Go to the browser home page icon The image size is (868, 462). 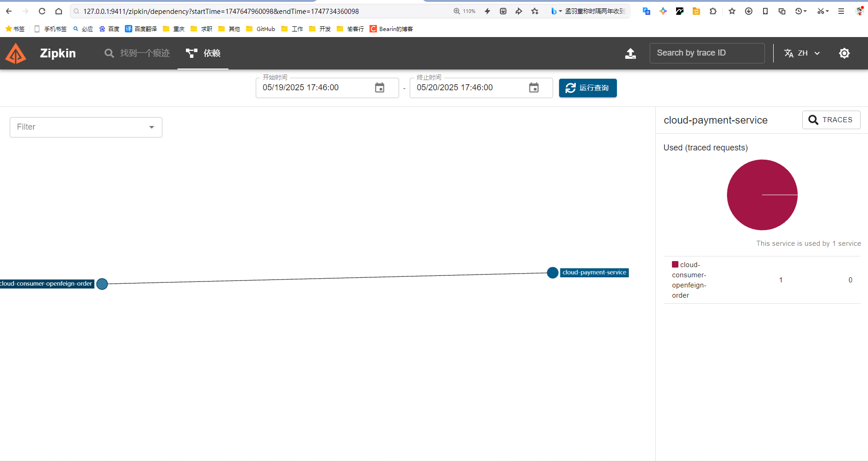(x=59, y=11)
